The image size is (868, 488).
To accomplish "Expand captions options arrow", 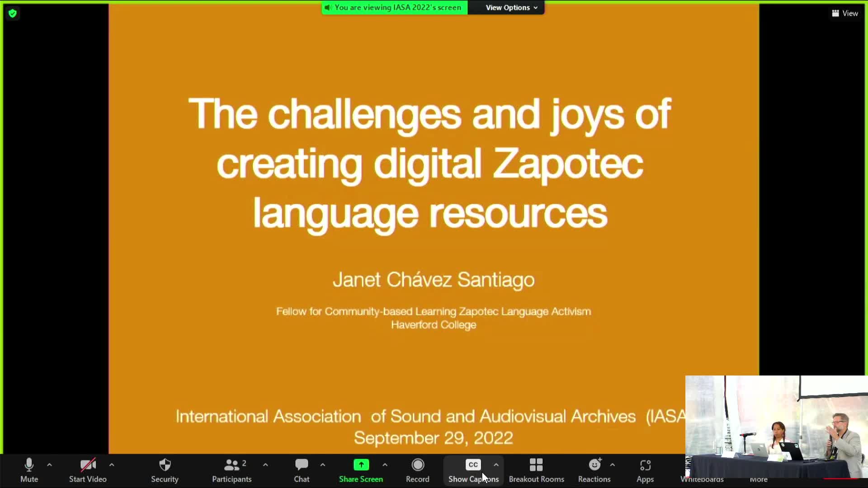I will pyautogui.click(x=496, y=465).
